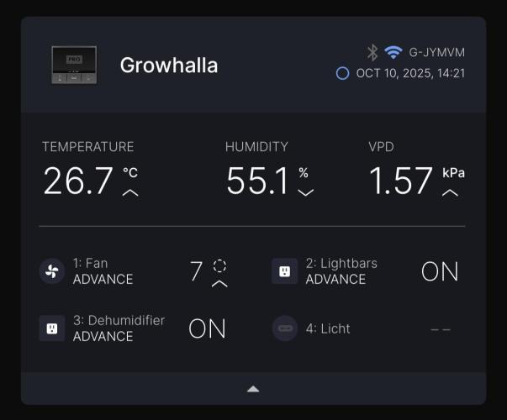Expand the bottom panel triangle arrow
Screen dimensions: 507x420
[253, 389]
